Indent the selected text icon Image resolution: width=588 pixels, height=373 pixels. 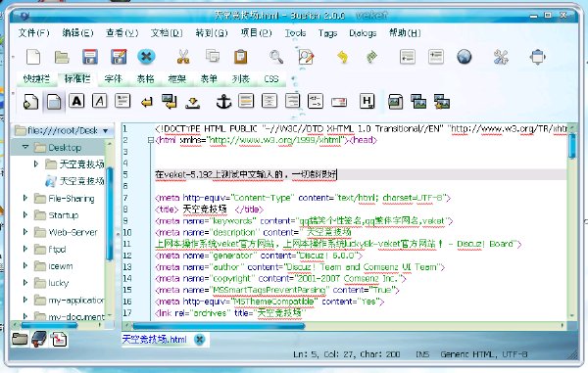coord(436,57)
